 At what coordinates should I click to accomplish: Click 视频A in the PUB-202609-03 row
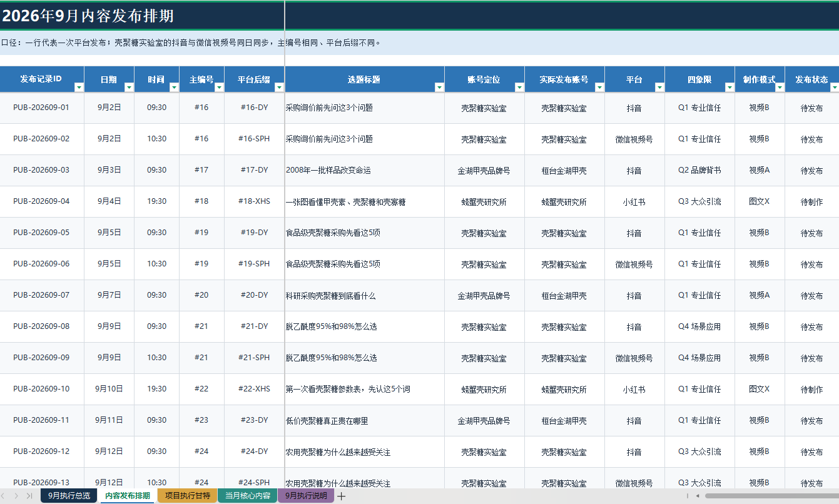[x=760, y=170]
